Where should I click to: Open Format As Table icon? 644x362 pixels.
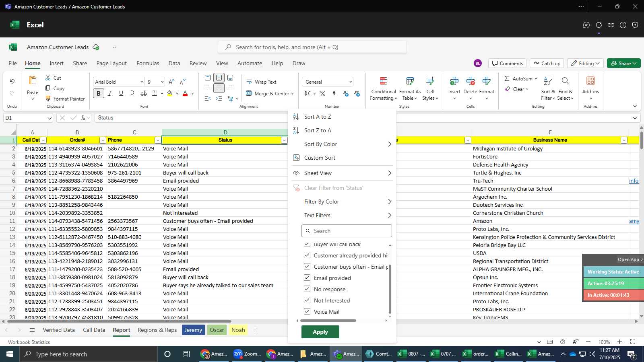coord(410,81)
